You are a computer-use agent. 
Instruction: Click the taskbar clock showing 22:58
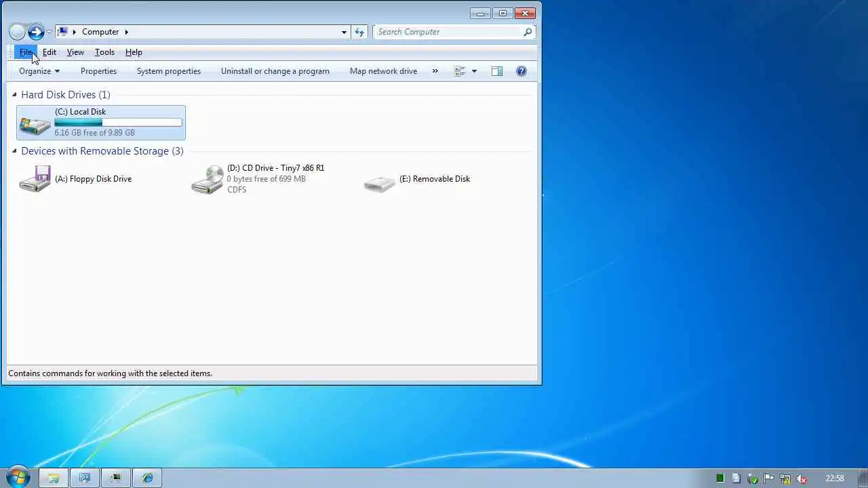point(835,479)
